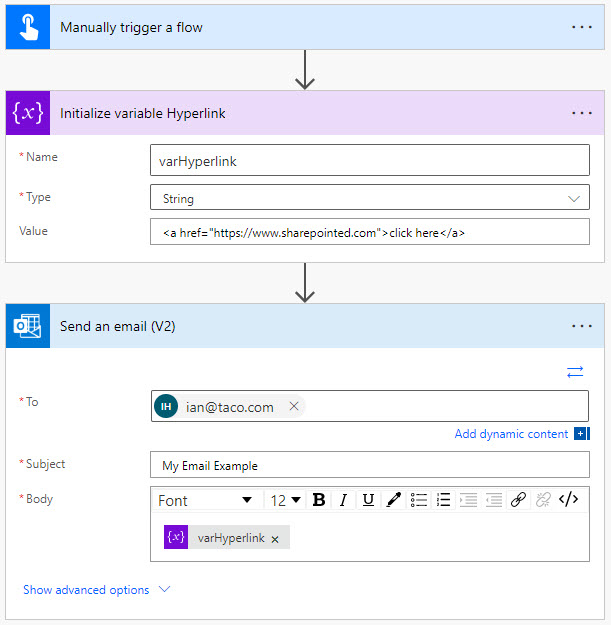Open ellipsis menu for Initialize variable Hyperlink
The width and height of the screenshot is (611, 625).
point(582,113)
